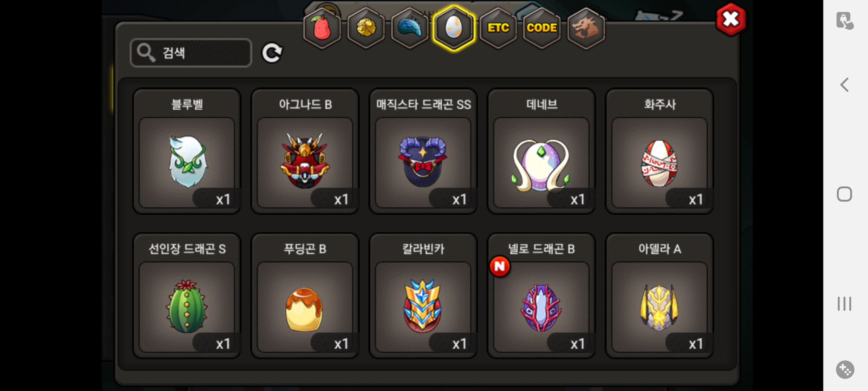Select the 푸딩곤 B pudding egg
Viewport: 868px width, 391px height.
point(305,296)
